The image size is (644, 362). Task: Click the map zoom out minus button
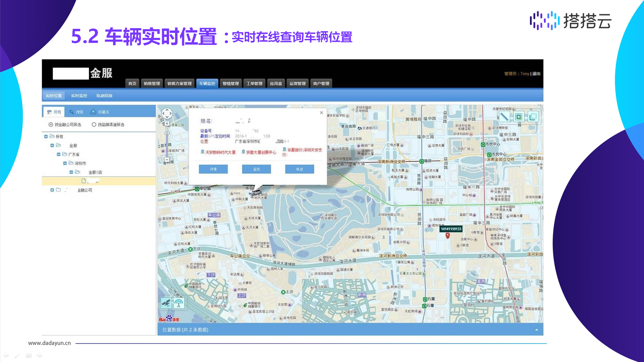pyautogui.click(x=167, y=160)
